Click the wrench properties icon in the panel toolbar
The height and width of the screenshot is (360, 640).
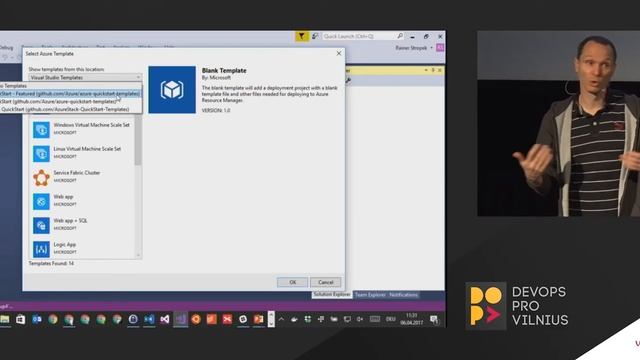[x=348, y=80]
